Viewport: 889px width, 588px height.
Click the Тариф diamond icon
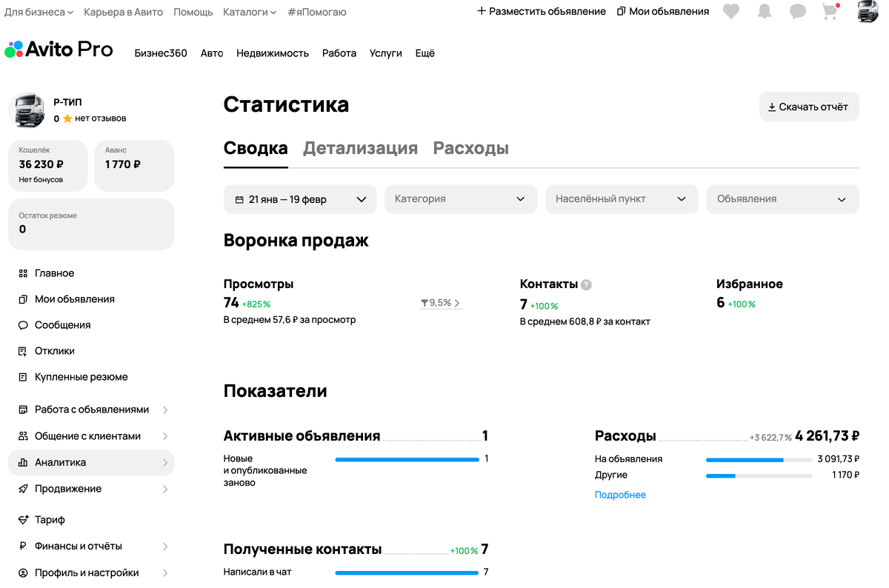23,520
